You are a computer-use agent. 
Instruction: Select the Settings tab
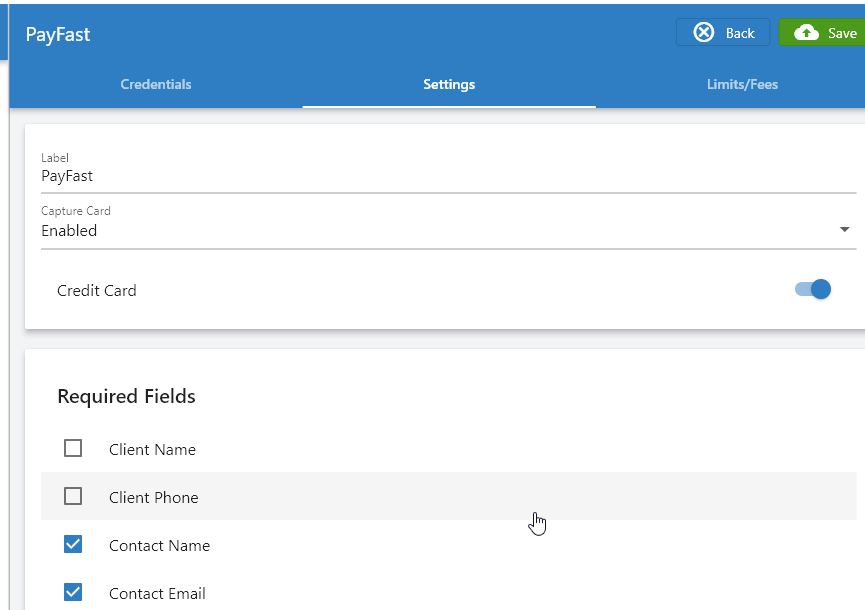pos(449,84)
